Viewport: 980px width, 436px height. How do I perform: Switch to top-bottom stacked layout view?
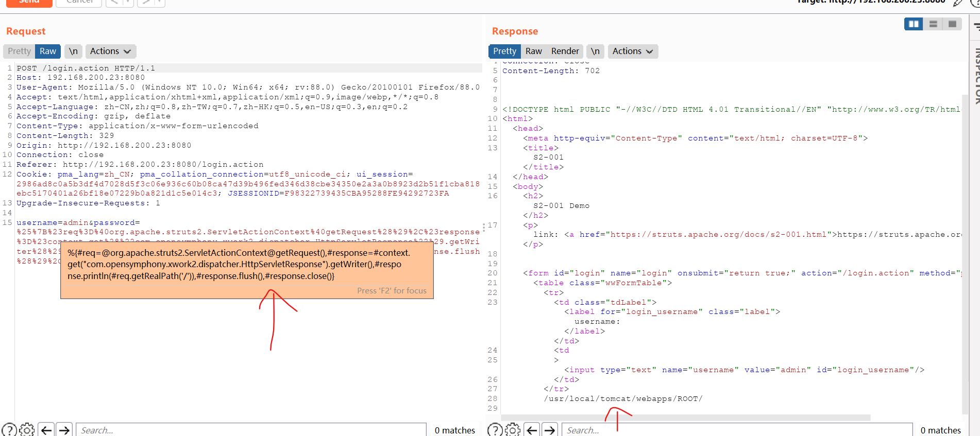(x=933, y=24)
